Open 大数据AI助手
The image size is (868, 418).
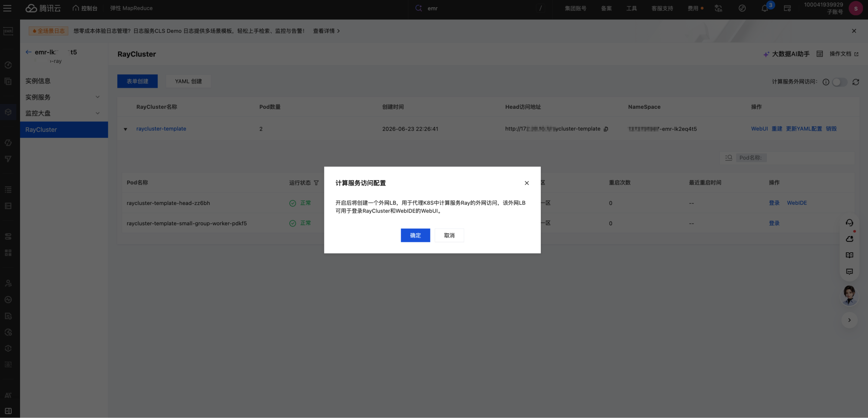(x=786, y=54)
